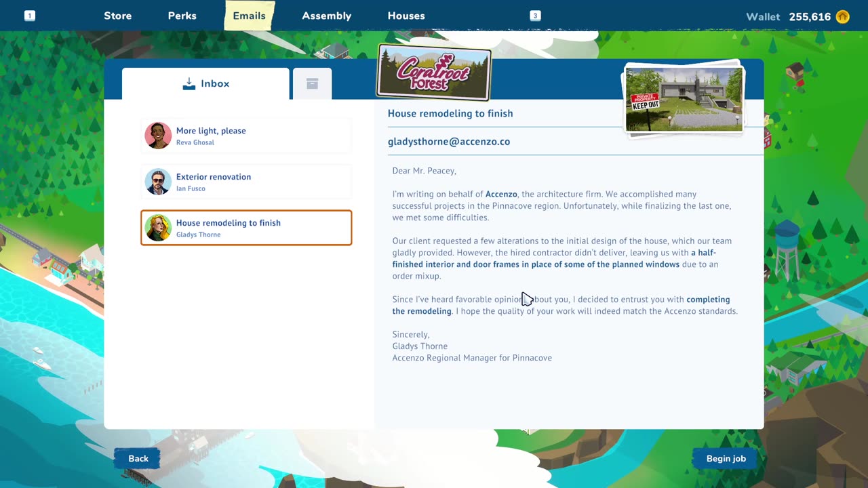868x488 pixels.
Task: Click the Back button
Action: pyautogui.click(x=138, y=459)
